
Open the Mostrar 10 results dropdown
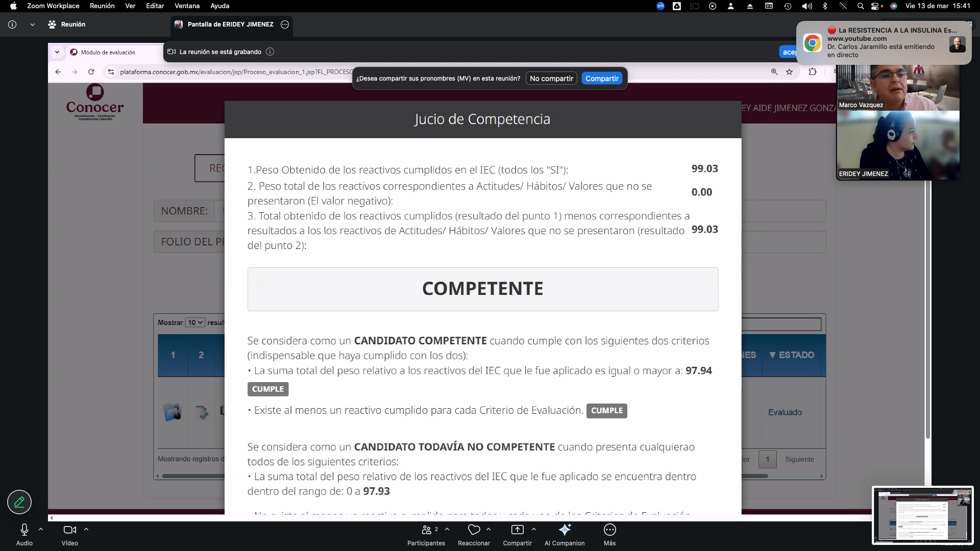click(x=195, y=322)
